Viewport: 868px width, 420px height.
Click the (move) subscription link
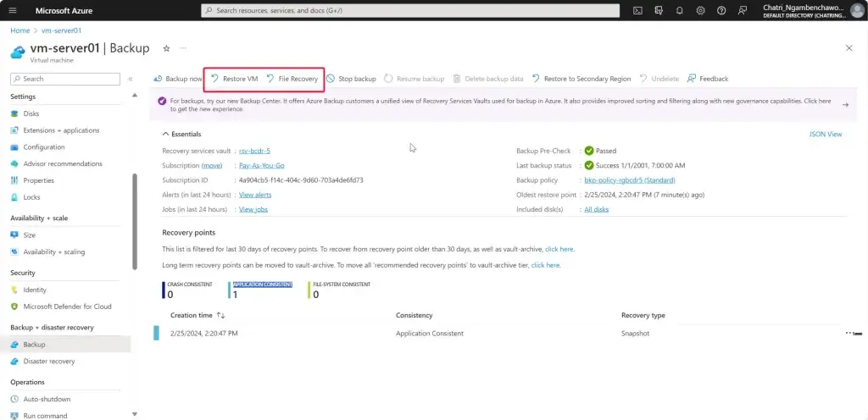(x=212, y=165)
